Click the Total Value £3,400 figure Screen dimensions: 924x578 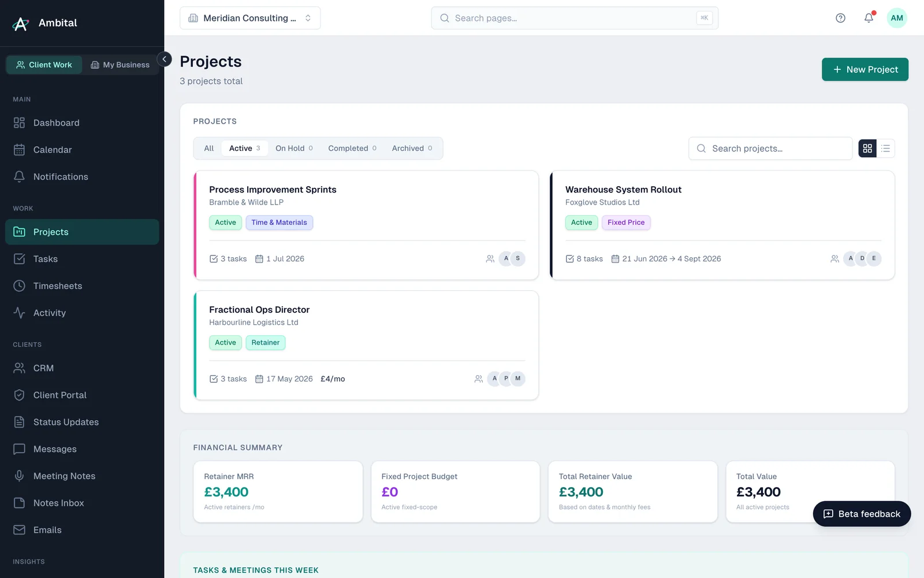758,492
